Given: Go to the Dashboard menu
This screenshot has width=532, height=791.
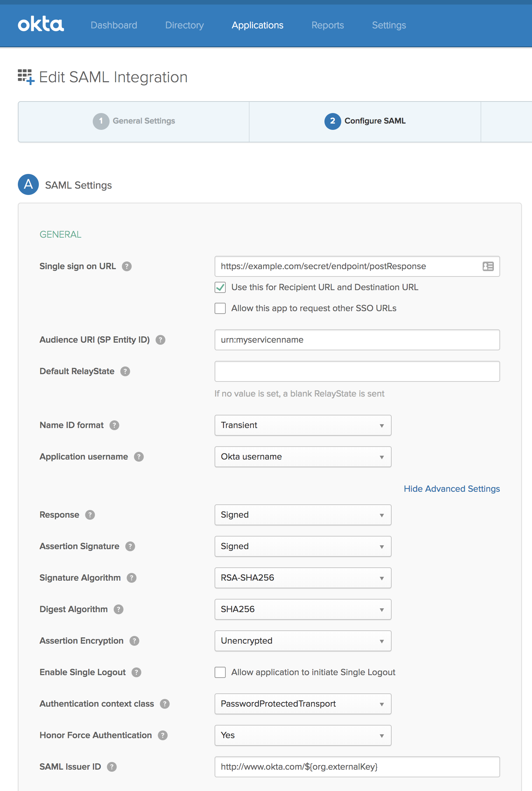Looking at the screenshot, I should [x=114, y=25].
